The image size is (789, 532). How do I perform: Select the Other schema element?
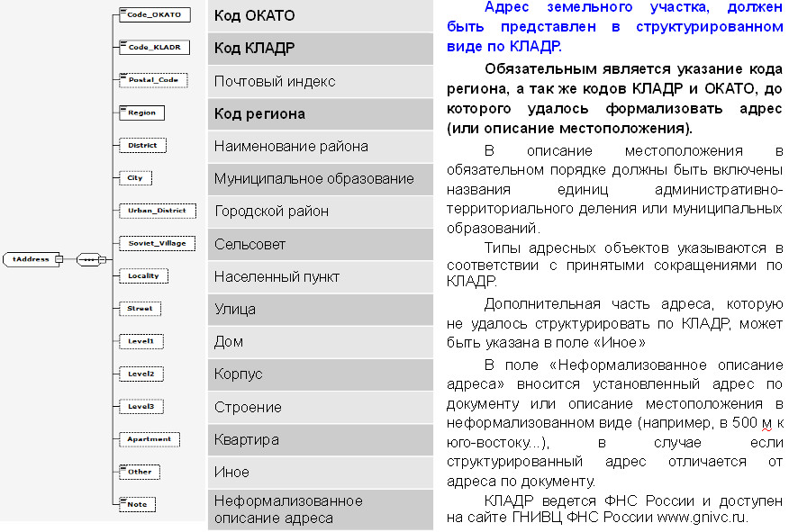(140, 472)
